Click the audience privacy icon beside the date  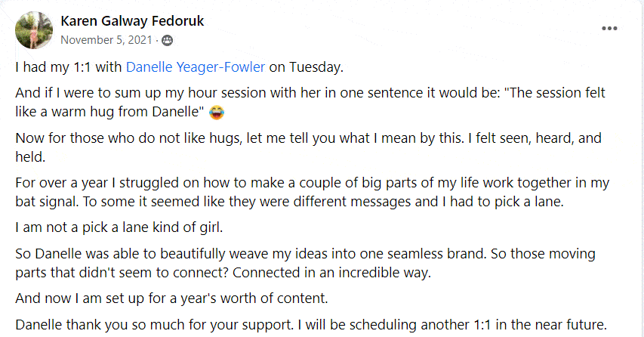coord(167,39)
